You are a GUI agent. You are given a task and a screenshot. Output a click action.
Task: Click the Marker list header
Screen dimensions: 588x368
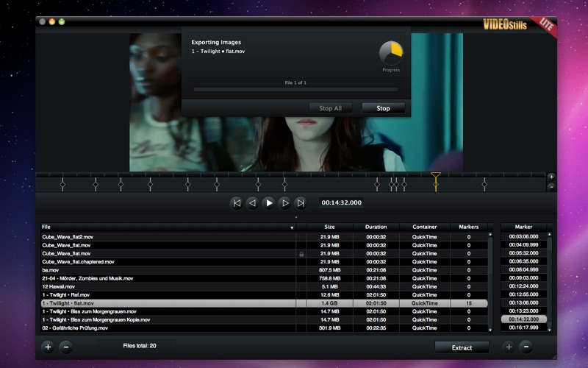(x=523, y=227)
